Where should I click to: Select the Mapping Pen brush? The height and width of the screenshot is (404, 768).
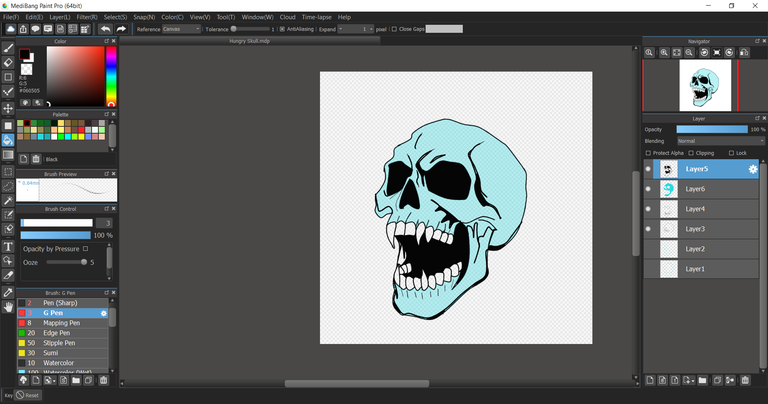[x=63, y=323]
